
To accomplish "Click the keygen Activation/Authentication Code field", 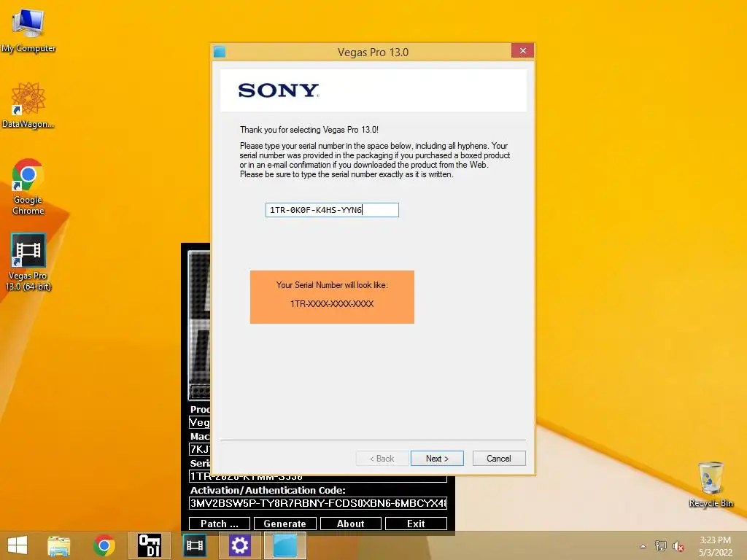I will click(x=318, y=503).
